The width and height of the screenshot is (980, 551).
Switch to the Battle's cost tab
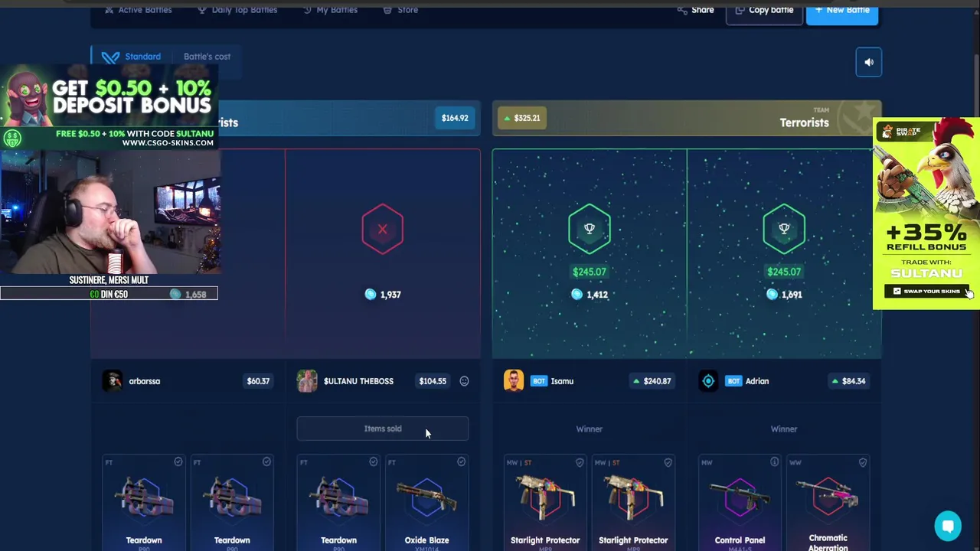pos(207,57)
